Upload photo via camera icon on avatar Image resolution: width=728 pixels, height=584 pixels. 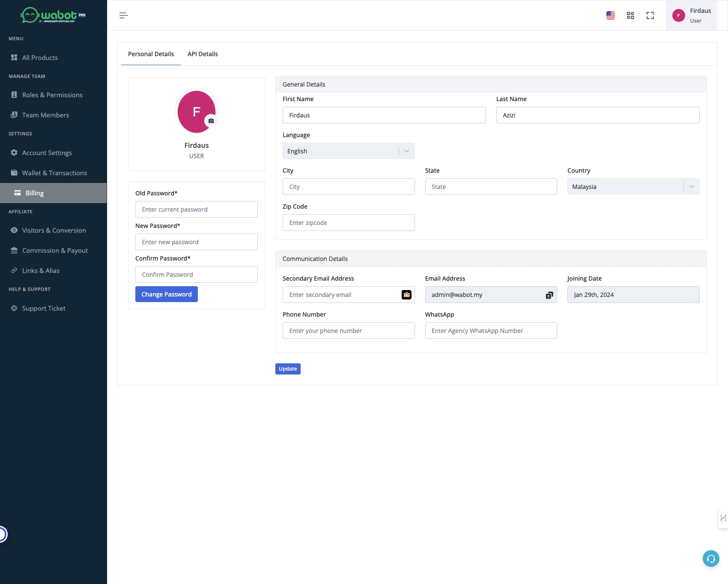click(211, 121)
